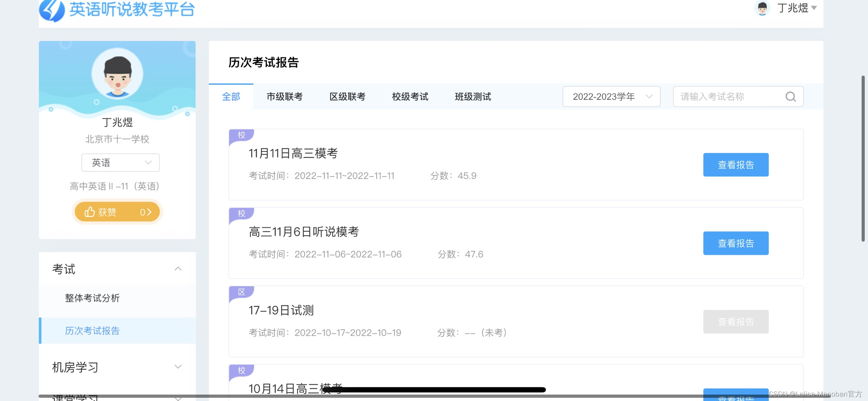Viewport: 868px width, 401px height.
Task: Switch to the 市级联考 tab
Action: tap(285, 97)
